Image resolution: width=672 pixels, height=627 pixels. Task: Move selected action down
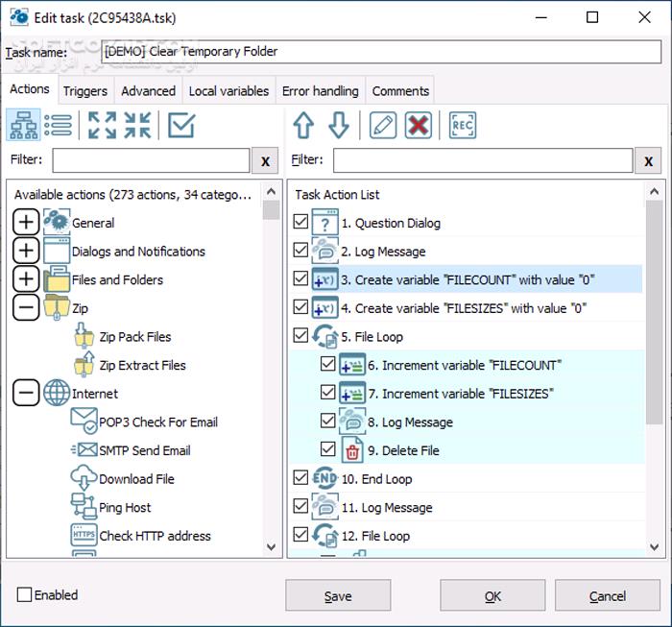click(339, 125)
